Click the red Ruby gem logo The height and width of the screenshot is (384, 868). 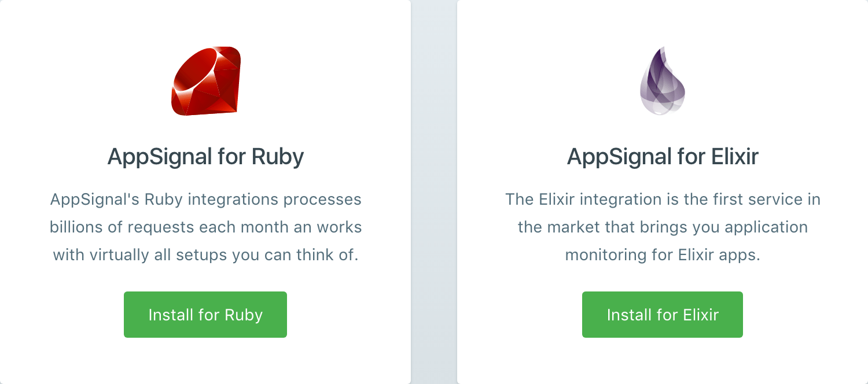(205, 81)
